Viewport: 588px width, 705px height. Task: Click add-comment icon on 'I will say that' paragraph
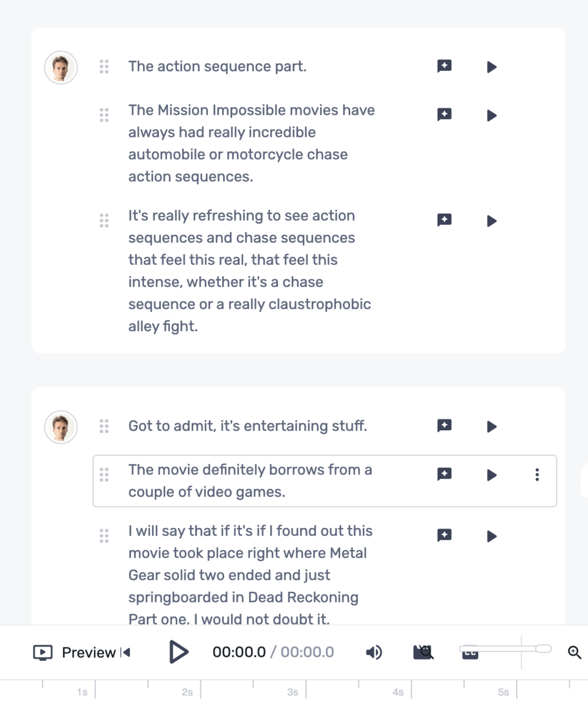click(x=444, y=535)
